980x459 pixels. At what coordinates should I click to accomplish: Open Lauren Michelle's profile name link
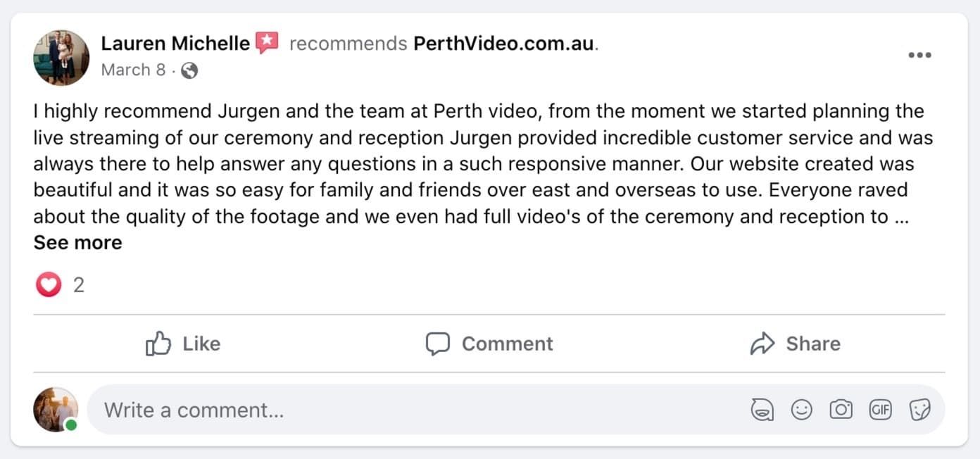point(175,44)
